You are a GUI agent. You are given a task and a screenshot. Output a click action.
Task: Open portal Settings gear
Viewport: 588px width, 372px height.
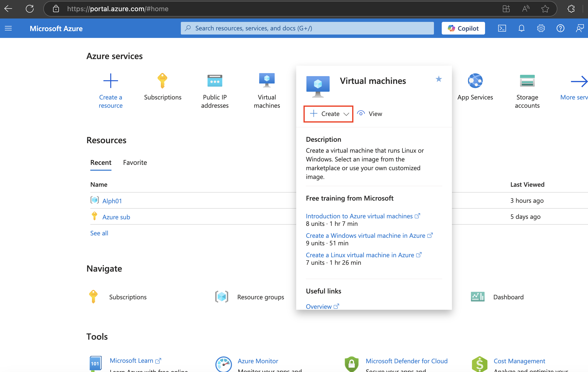[541, 28]
